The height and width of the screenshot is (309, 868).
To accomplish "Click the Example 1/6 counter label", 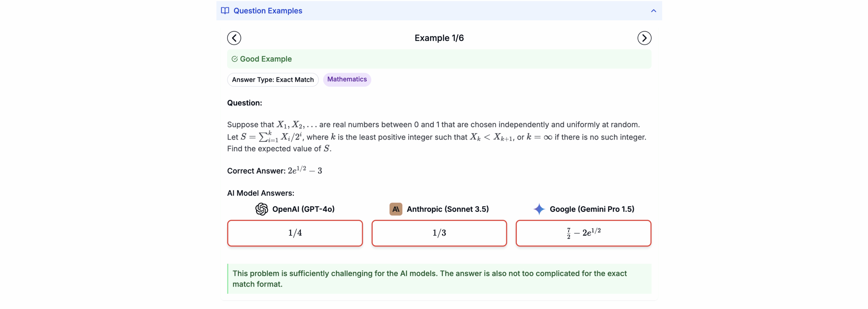I will 439,38.
